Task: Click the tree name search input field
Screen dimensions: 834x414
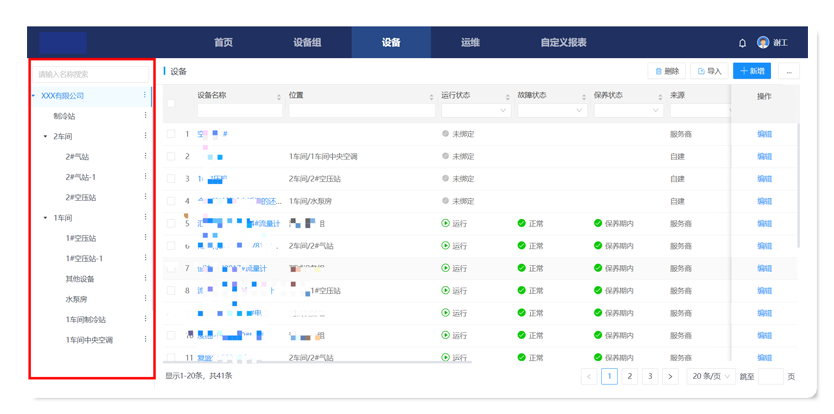Action: click(x=90, y=73)
